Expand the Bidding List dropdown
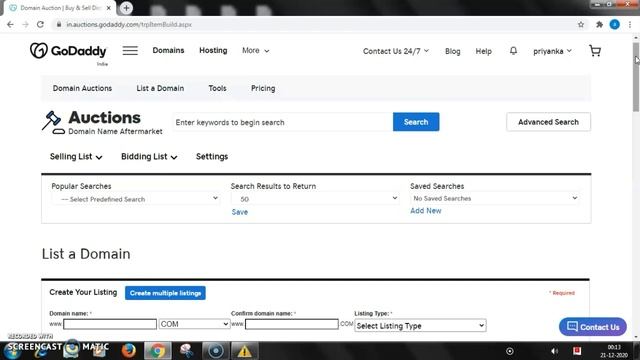 click(149, 157)
